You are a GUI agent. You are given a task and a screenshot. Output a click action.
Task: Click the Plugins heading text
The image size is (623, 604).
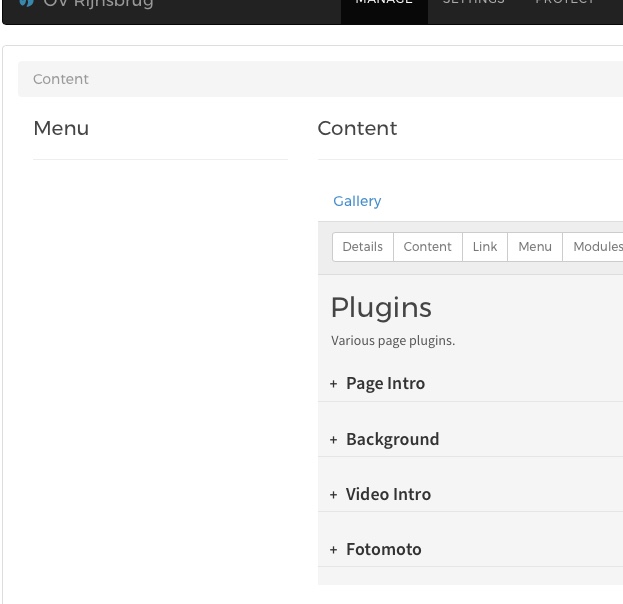381,308
